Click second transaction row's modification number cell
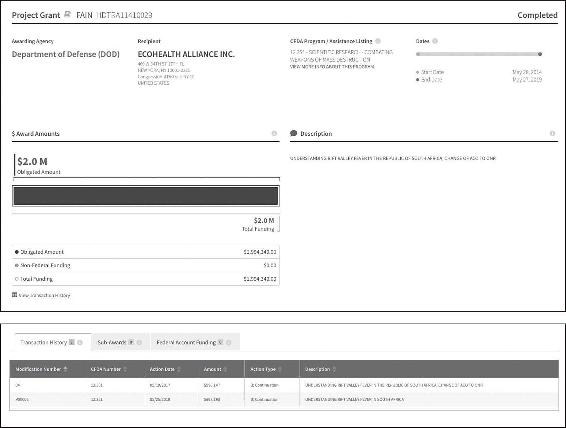The height and width of the screenshot is (428, 566). (x=22, y=399)
